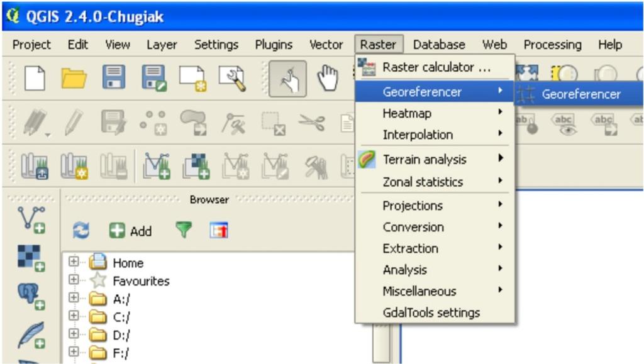Choose Raster calculator from Raster menu
The height and width of the screenshot is (364, 644).
pyautogui.click(x=435, y=67)
